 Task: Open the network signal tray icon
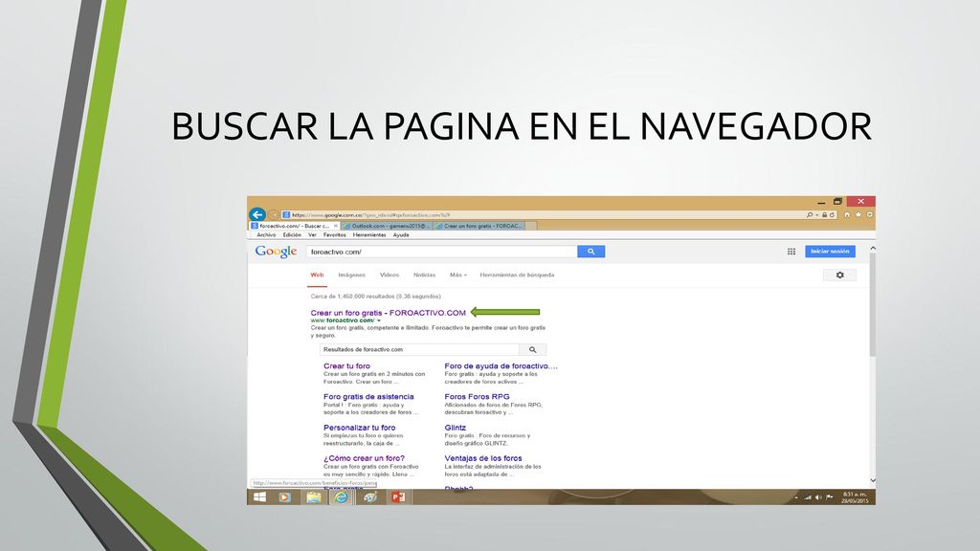tap(808, 497)
